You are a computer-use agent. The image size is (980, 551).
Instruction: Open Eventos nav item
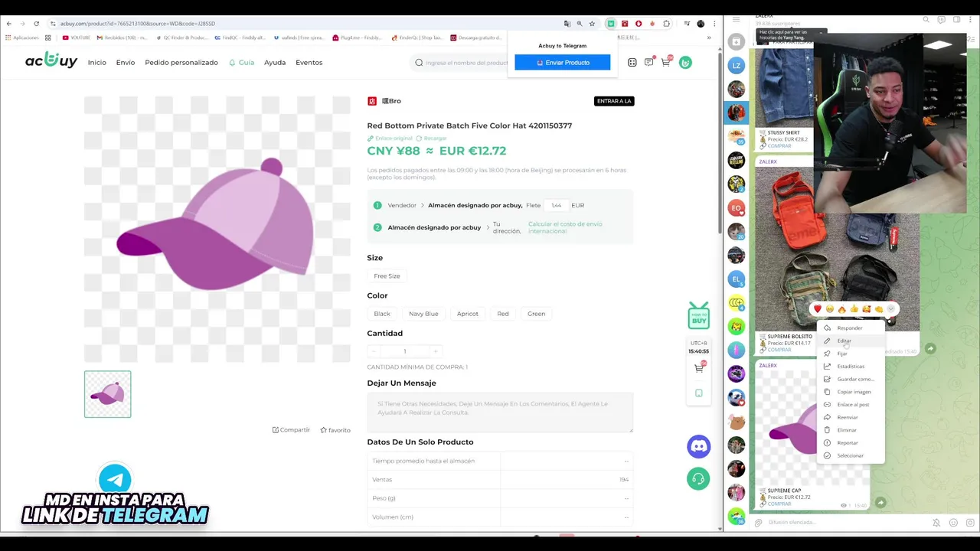pyautogui.click(x=309, y=63)
